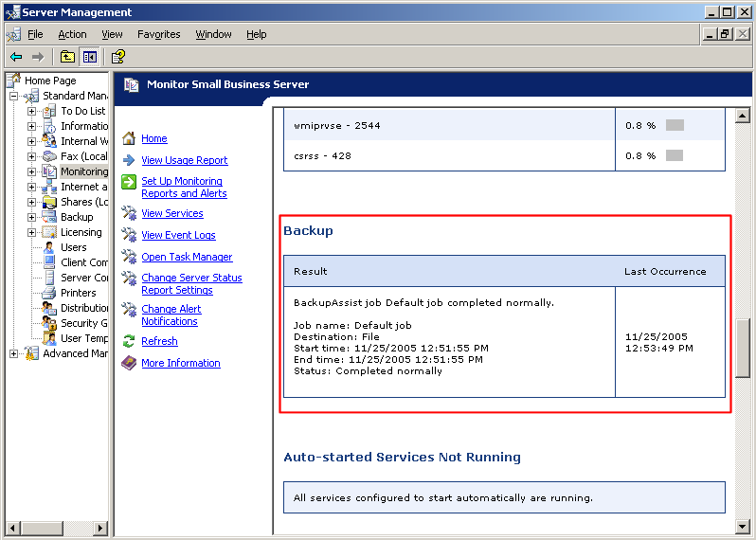Click the View Services tools icon
The height and width of the screenshot is (540, 756).
(x=129, y=212)
